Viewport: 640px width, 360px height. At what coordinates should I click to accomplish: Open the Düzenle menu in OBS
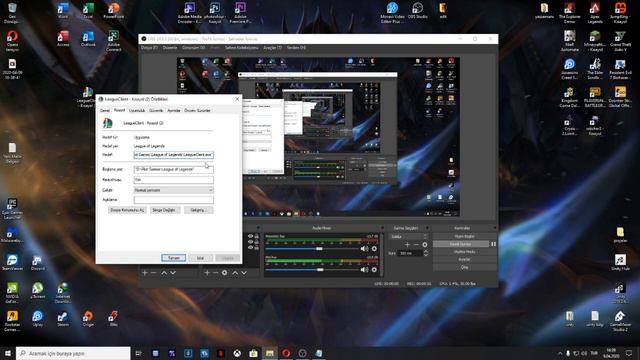pyautogui.click(x=170, y=48)
